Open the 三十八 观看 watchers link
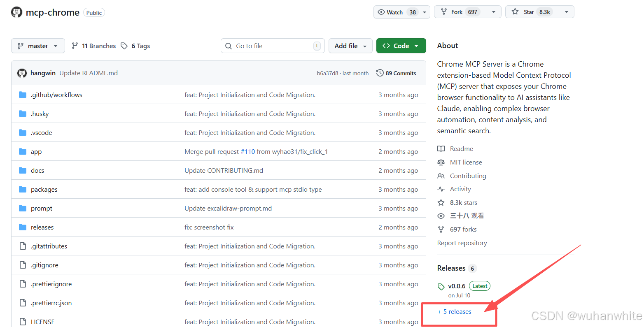The width and height of the screenshot is (644, 327). (x=467, y=216)
